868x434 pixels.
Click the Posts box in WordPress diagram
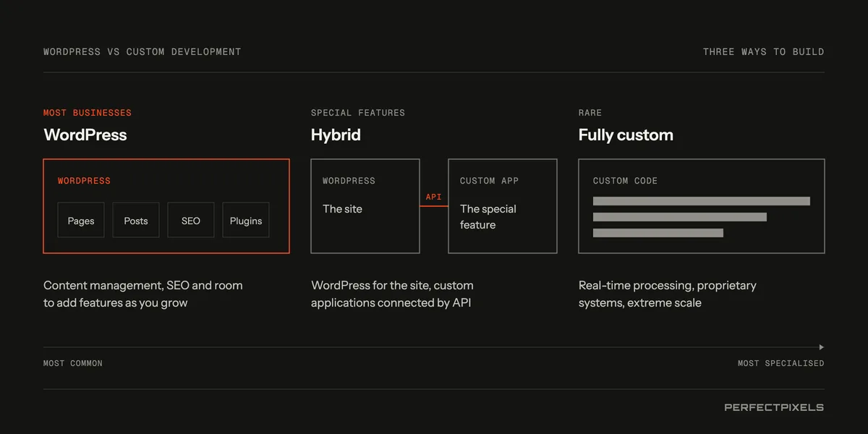136,220
